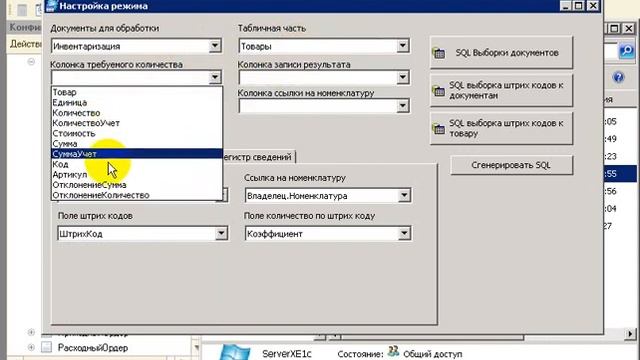640x360 pixels.
Task: Pick the highlighted СуммаУчет entry
Action: pyautogui.click(x=137, y=153)
